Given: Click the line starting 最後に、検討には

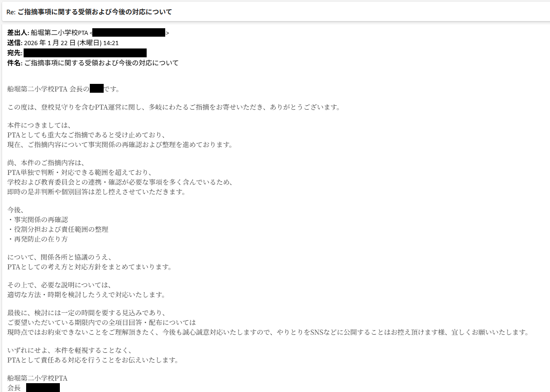Looking at the screenshot, I should tap(86, 313).
